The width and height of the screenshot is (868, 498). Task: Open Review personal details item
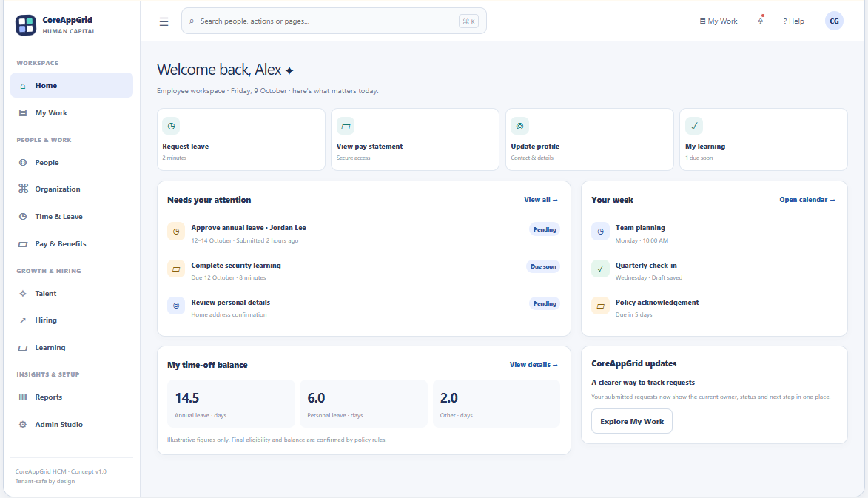(363, 308)
